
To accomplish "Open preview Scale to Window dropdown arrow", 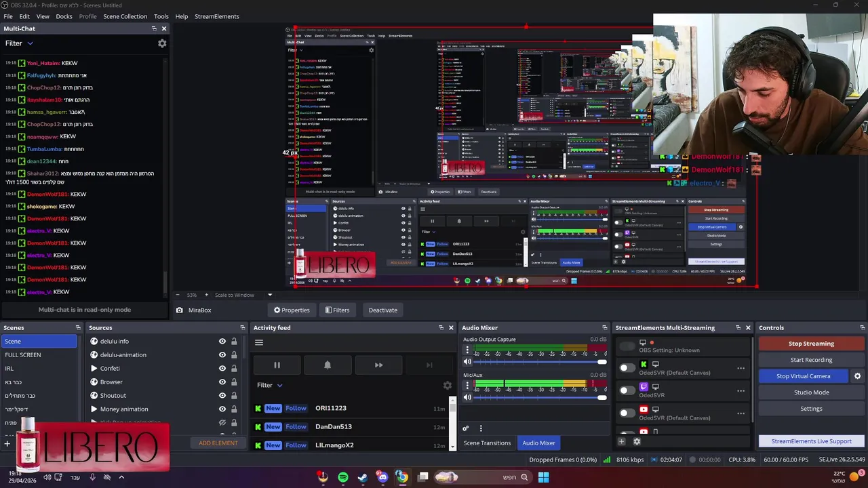I will 270,295.
